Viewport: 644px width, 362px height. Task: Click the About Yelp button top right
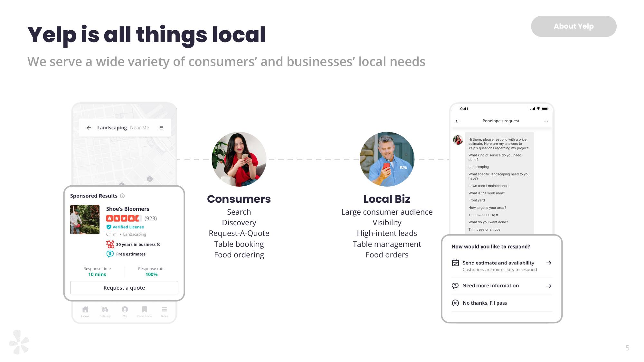coord(574,26)
